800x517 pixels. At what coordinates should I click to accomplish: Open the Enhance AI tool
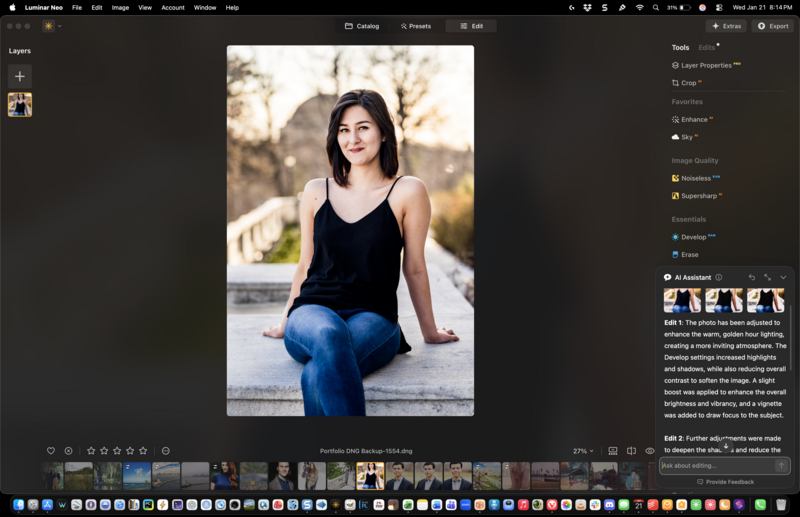click(x=692, y=119)
